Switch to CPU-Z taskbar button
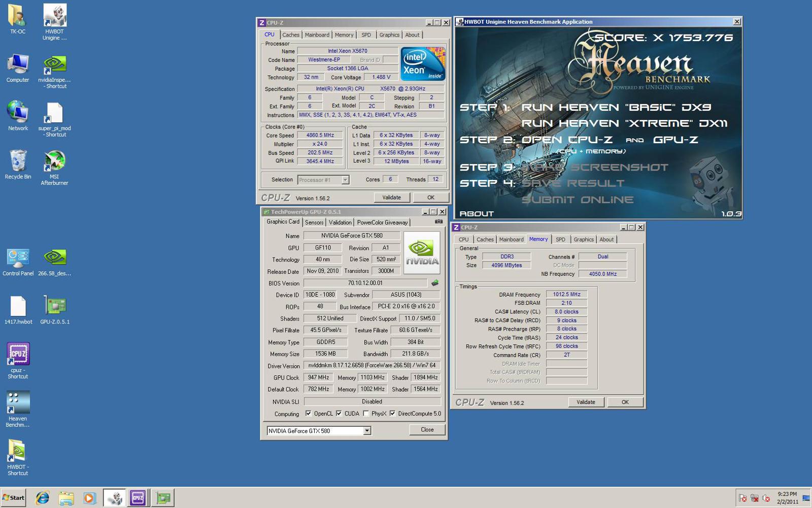Image resolution: width=812 pixels, height=508 pixels. pos(138,498)
